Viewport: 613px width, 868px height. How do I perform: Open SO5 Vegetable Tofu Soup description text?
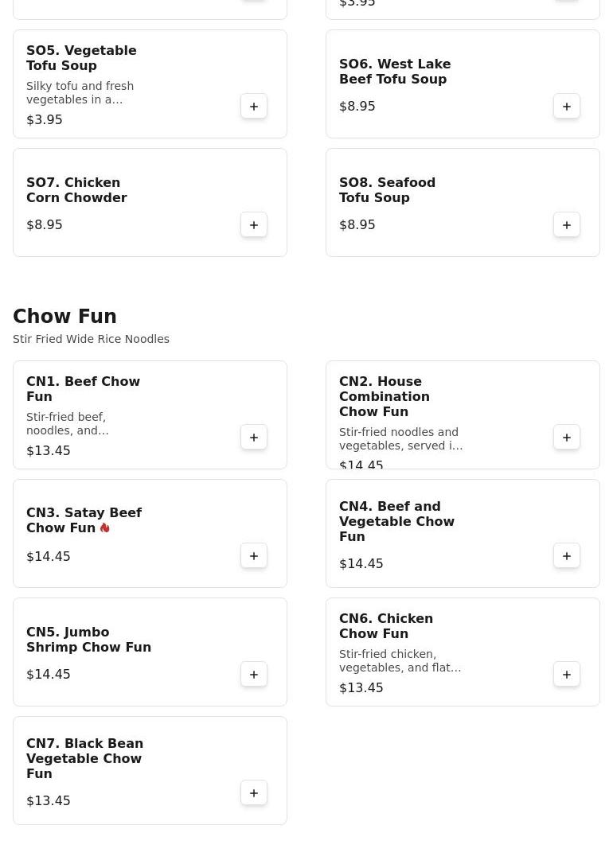pyautogui.click(x=80, y=92)
